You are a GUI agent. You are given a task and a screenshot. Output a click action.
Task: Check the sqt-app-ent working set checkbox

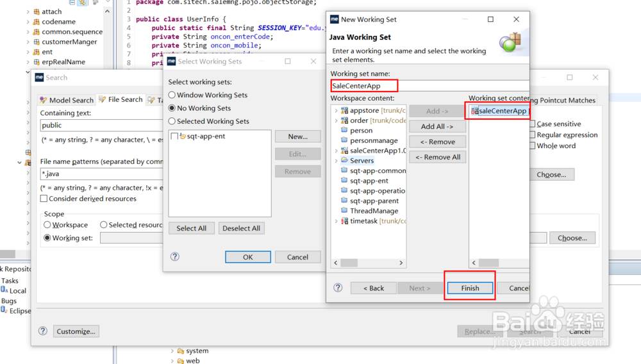(174, 136)
